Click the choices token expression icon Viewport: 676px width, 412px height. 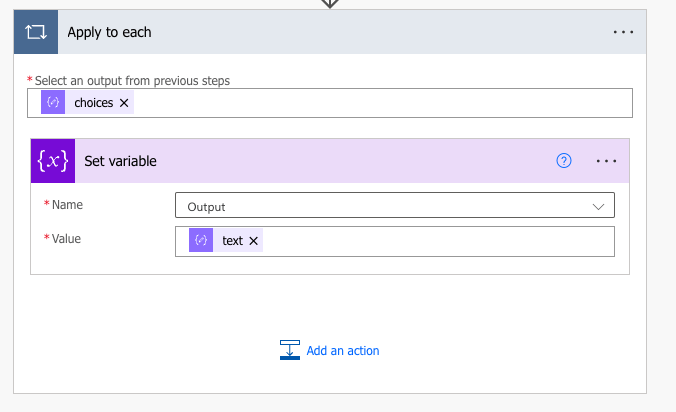tap(53, 103)
